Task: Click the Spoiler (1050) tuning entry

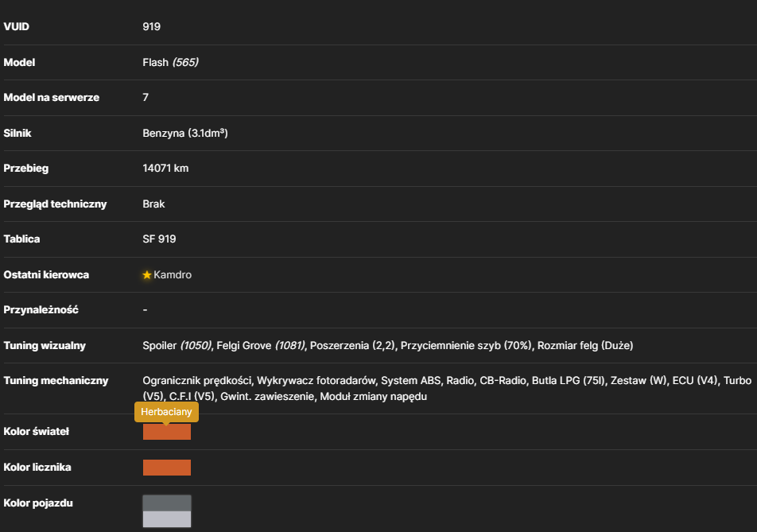Action: (x=177, y=346)
